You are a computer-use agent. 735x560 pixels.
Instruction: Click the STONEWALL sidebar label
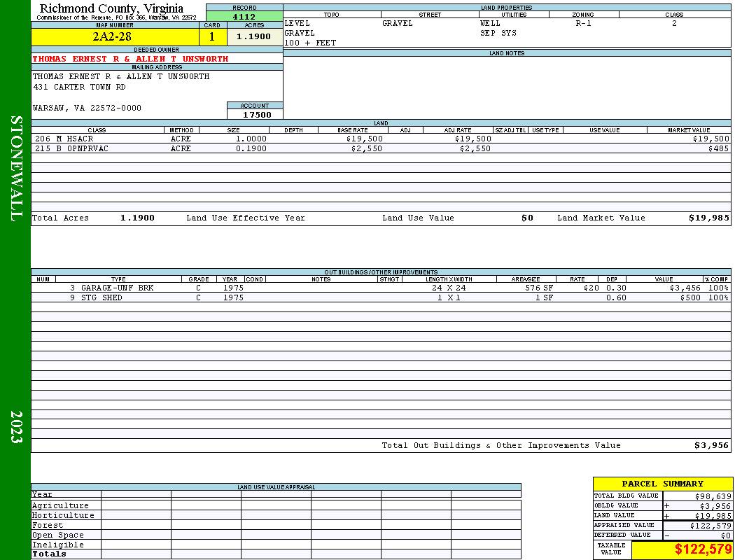(16, 169)
